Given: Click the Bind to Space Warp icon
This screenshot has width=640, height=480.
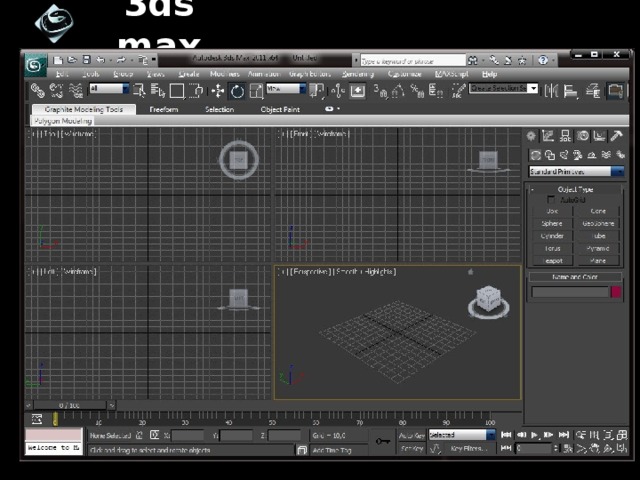Looking at the screenshot, I should [76, 91].
